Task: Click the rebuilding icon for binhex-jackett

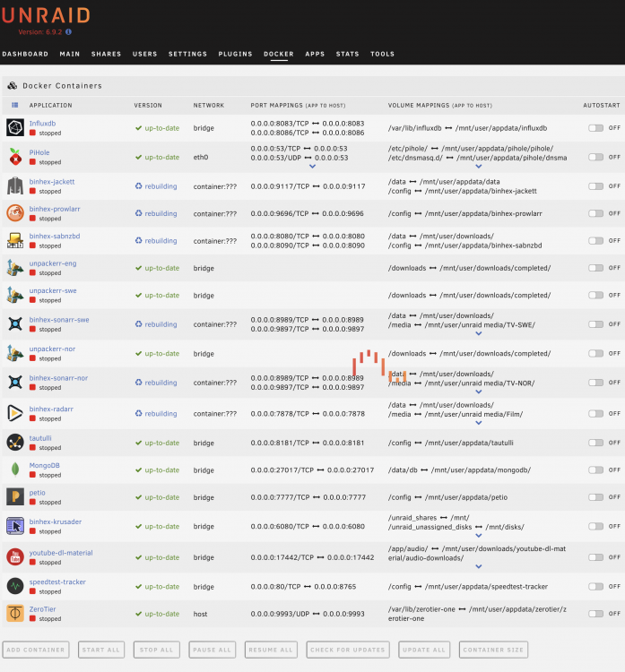Action: (139, 186)
